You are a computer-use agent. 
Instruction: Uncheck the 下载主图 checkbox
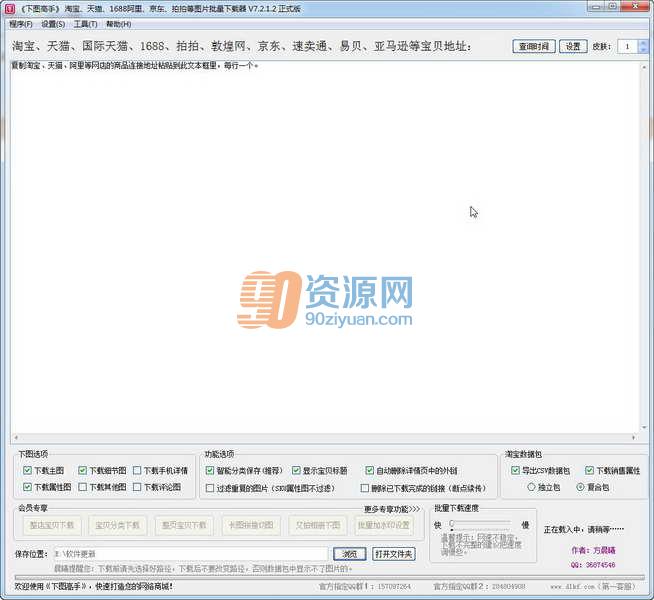[28, 470]
